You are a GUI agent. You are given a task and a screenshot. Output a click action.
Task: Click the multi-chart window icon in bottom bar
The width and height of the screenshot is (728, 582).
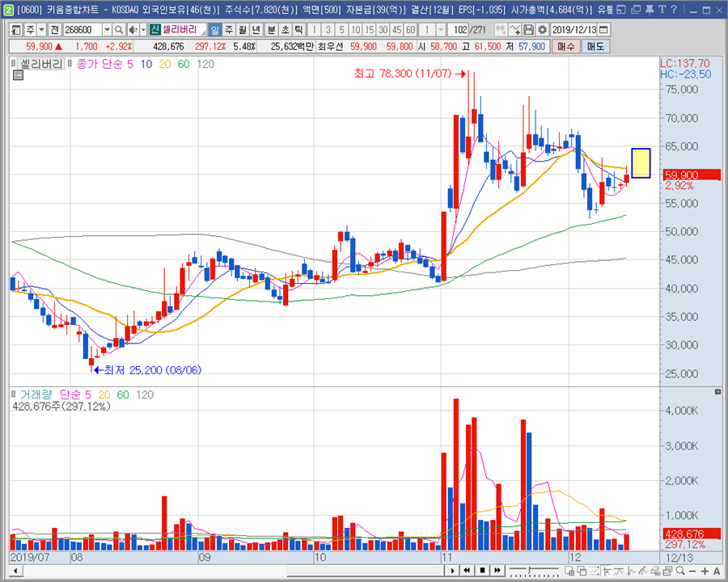coord(667,571)
